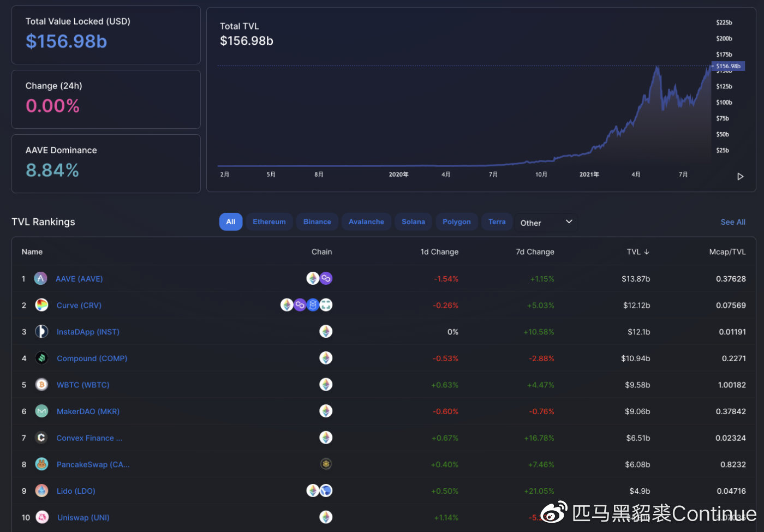Click the Curve protocol logo icon
The width and height of the screenshot is (764, 532).
point(41,305)
